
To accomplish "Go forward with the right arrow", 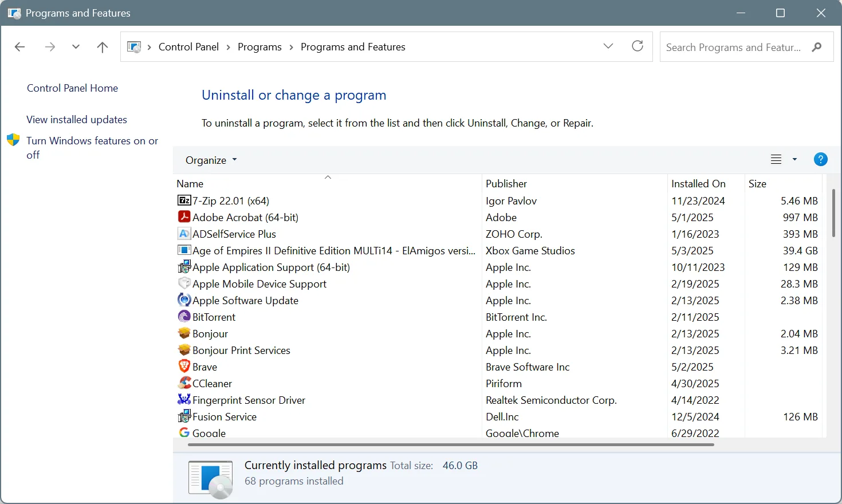I will coord(50,47).
